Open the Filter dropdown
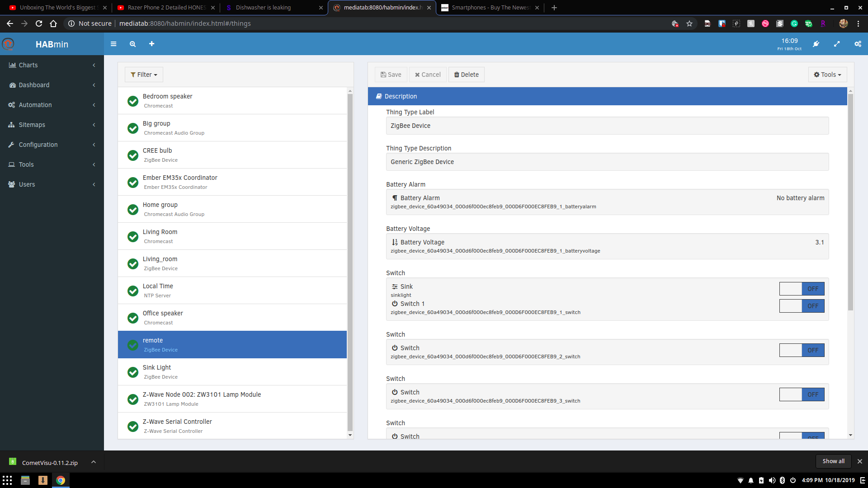Viewport: 868px width, 488px height. pyautogui.click(x=144, y=75)
